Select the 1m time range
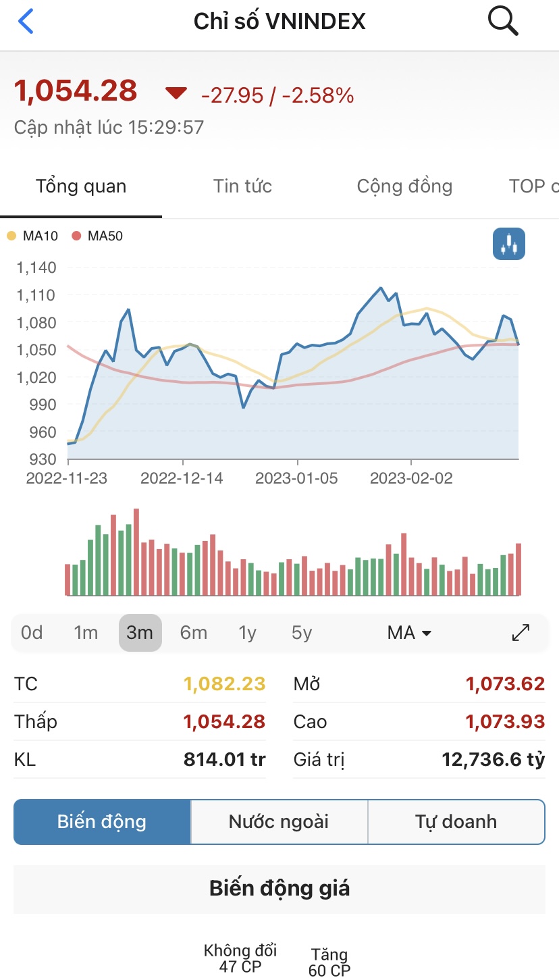Image resolution: width=559 pixels, height=980 pixels. click(x=86, y=633)
